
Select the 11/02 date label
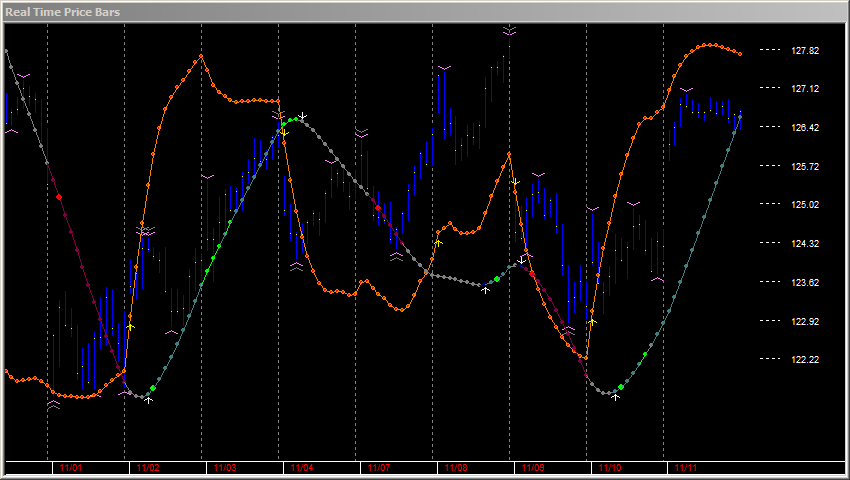148,468
